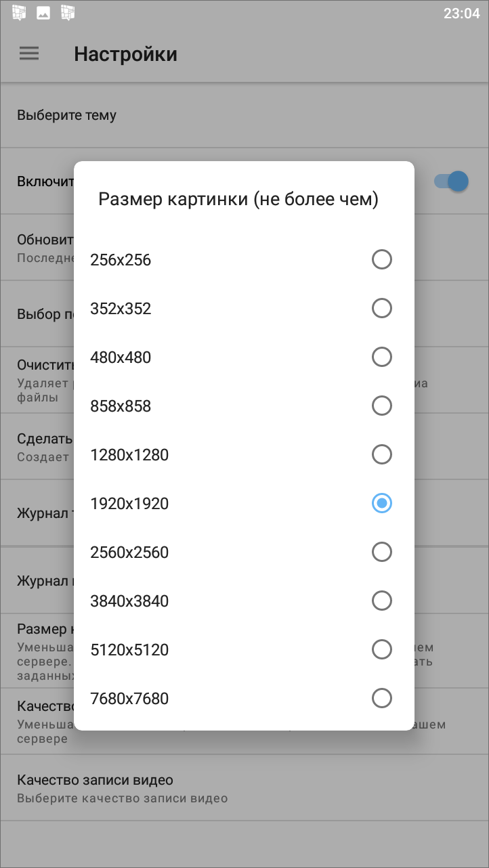Screen dimensions: 489x868
Task: Tap the image notification icon in status bar
Action: (x=43, y=13)
